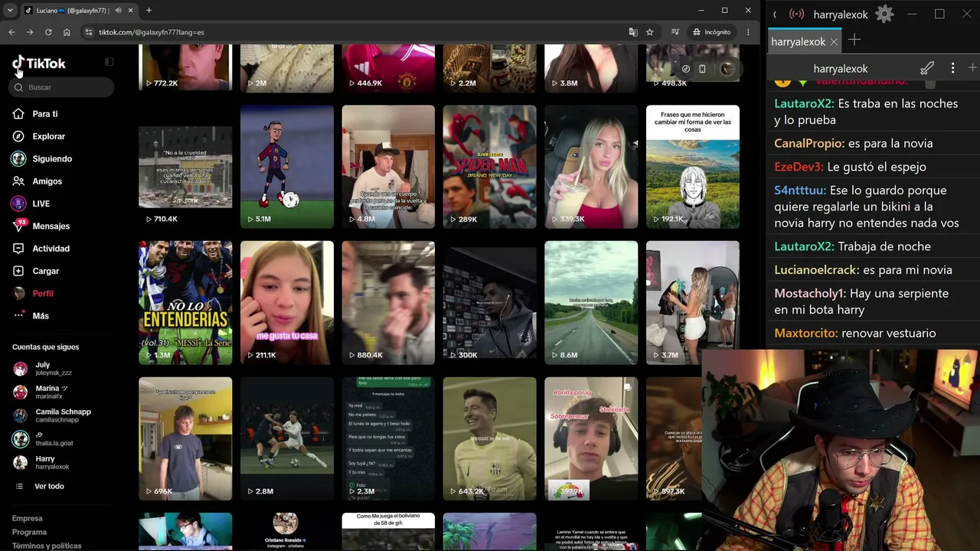Open the No Lo Entenderías Messi video
Screen dimensions: 980x551
(185, 303)
